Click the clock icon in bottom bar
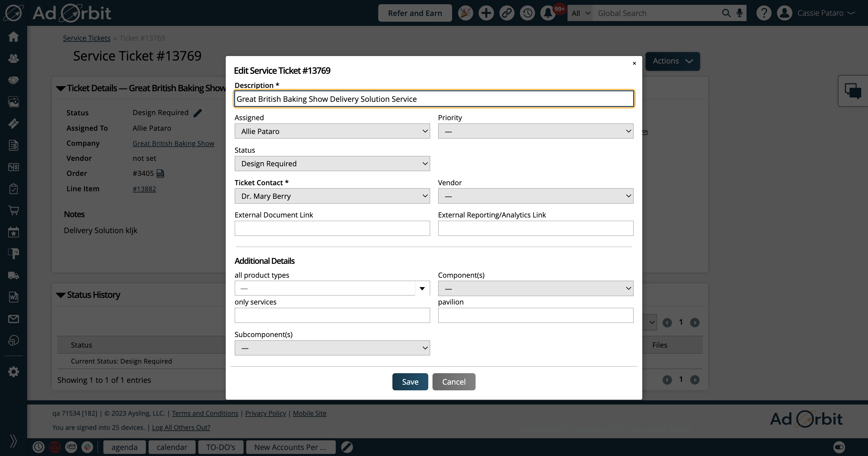The width and height of the screenshot is (868, 456). (x=38, y=447)
